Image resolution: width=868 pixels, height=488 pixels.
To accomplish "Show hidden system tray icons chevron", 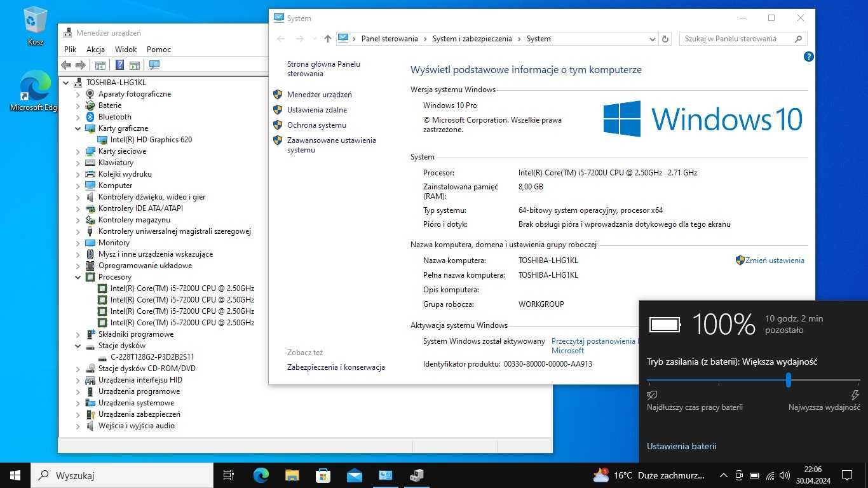I will 723,475.
